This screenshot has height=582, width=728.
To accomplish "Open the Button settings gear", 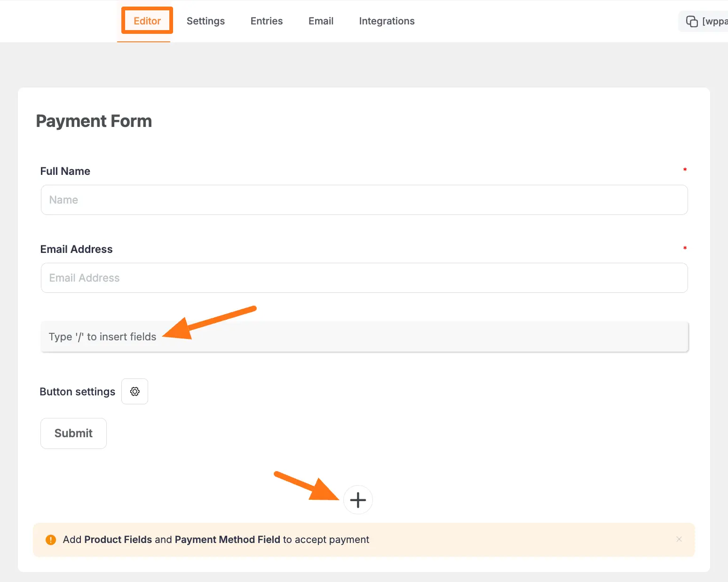I will 135,391.
